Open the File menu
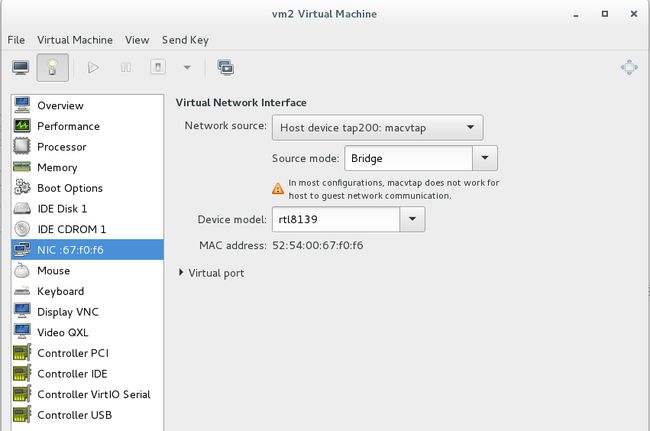The height and width of the screenshot is (431, 650). (x=16, y=40)
